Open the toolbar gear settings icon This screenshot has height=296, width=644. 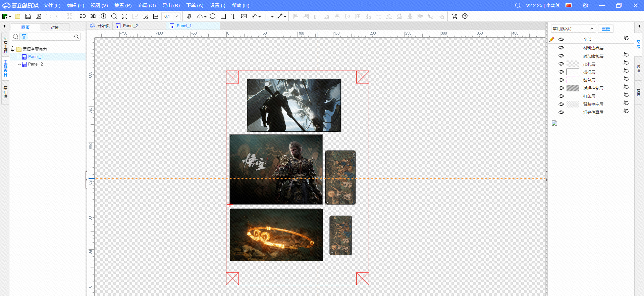[x=465, y=16]
